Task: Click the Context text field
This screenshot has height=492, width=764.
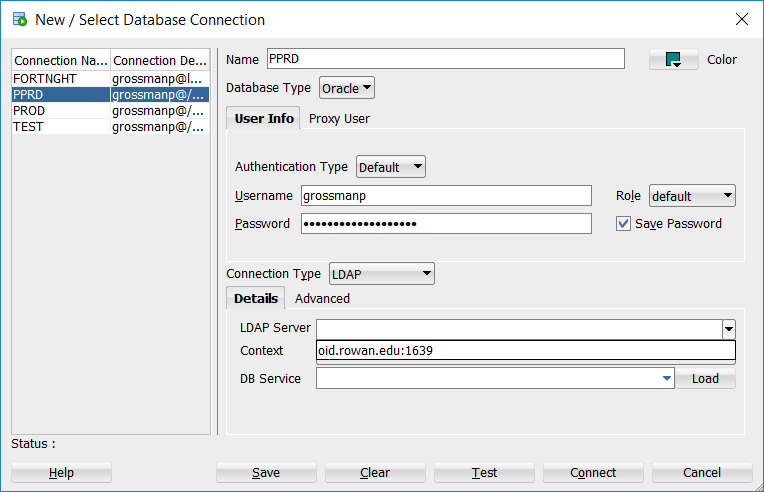Action: tap(525, 351)
